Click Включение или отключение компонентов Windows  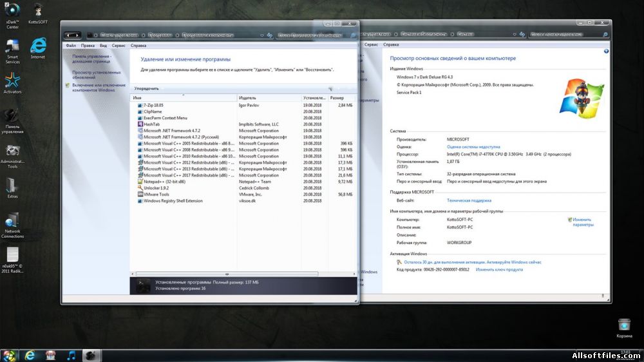click(x=99, y=88)
